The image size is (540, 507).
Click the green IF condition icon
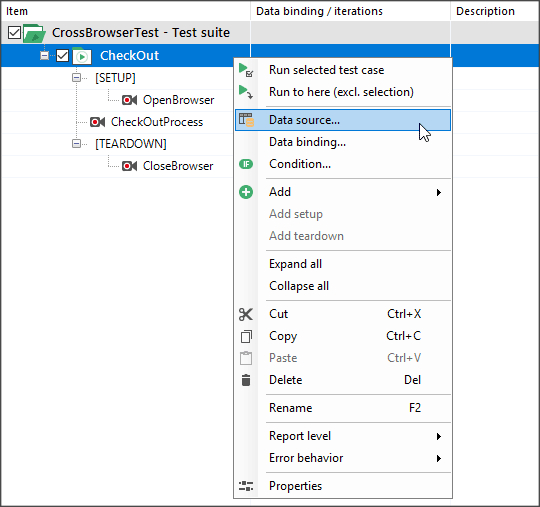click(246, 164)
